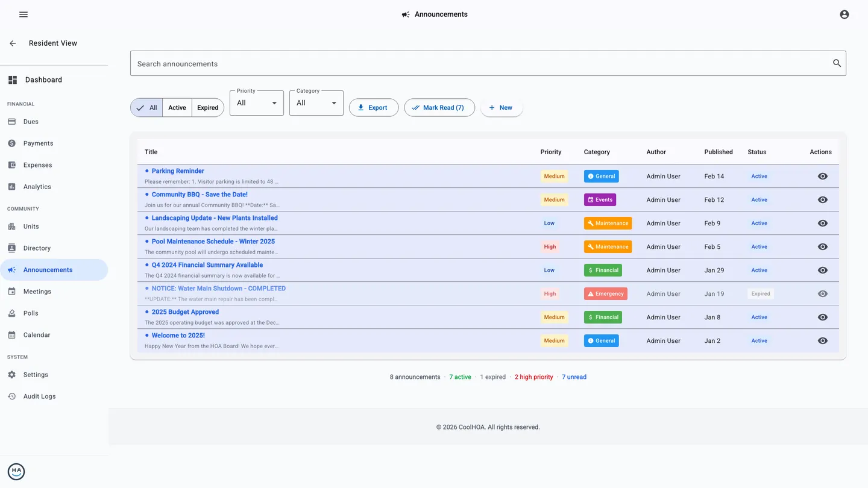Click Low priority badge for Landscaping Update
This screenshot has height=488, width=868.
549,224
